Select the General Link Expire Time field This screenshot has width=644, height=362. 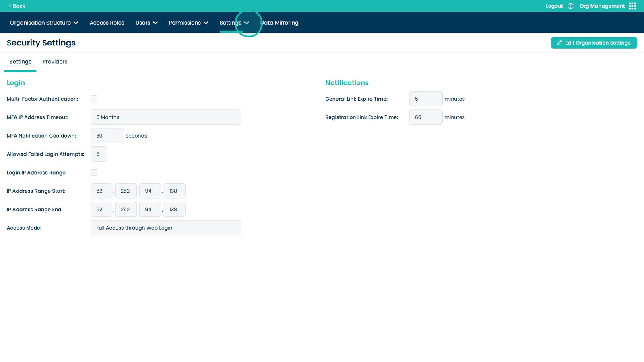coord(425,99)
